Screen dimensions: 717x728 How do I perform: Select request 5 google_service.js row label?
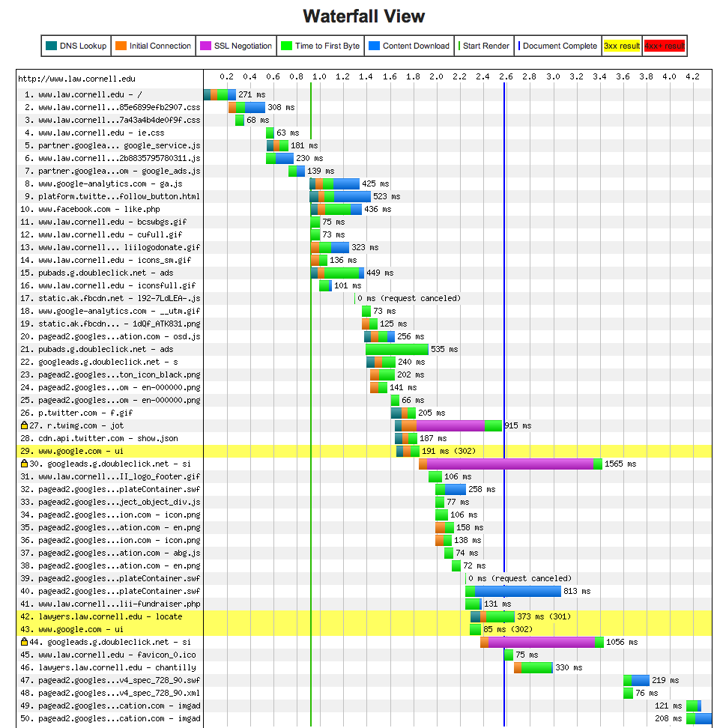tap(112, 145)
